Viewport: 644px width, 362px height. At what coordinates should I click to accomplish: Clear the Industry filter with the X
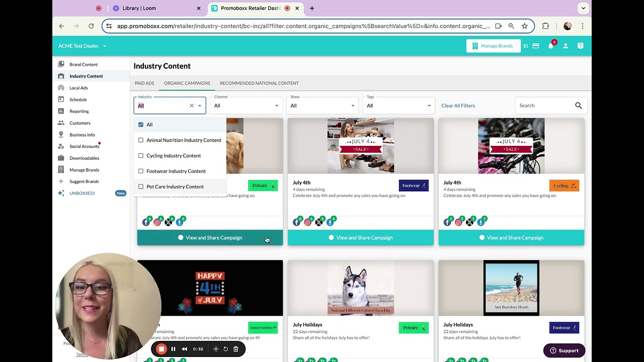click(192, 106)
